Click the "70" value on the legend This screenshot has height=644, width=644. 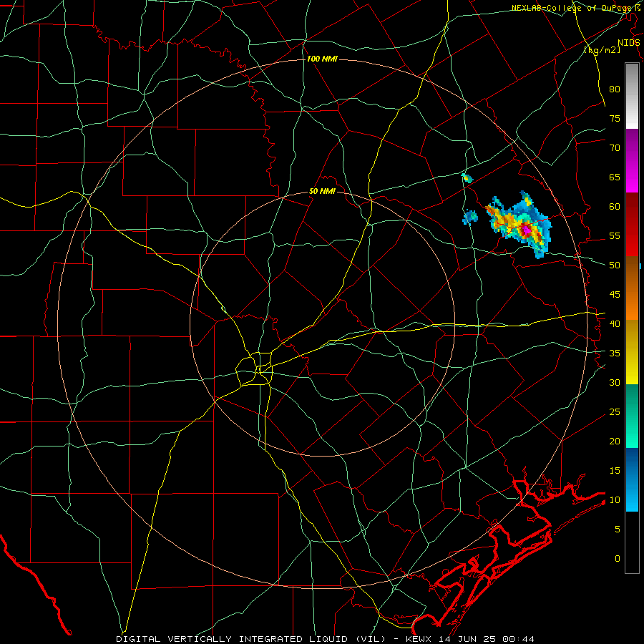click(615, 148)
